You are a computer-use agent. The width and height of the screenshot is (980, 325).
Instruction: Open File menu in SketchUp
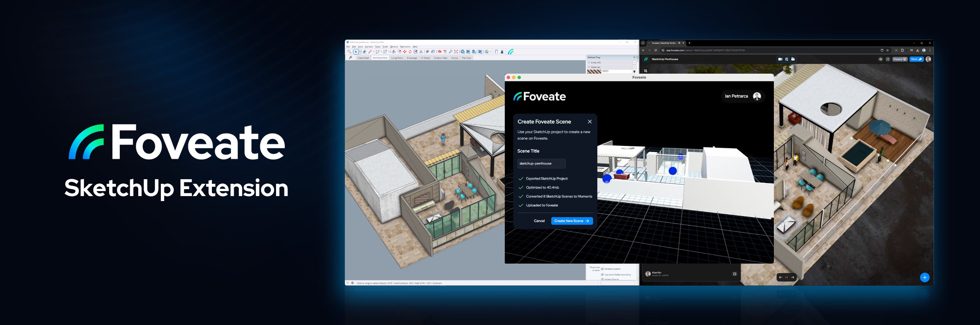348,47
